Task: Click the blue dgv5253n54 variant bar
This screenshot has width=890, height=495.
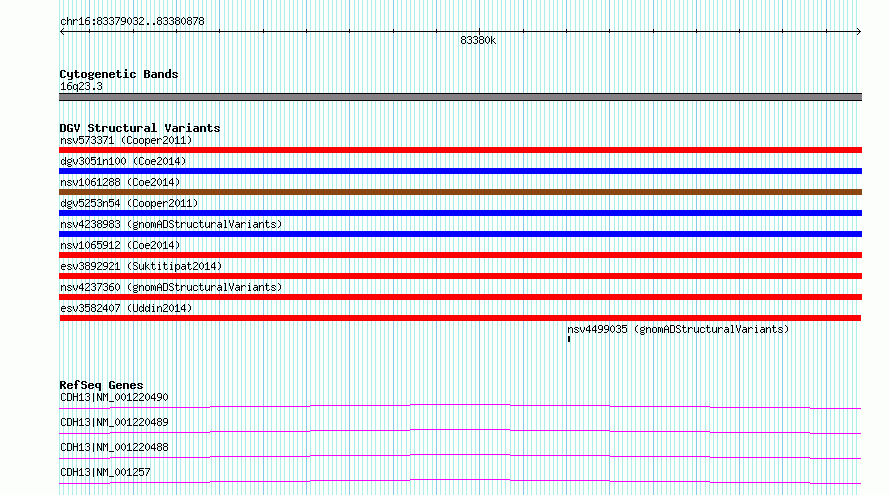Action: (x=460, y=213)
